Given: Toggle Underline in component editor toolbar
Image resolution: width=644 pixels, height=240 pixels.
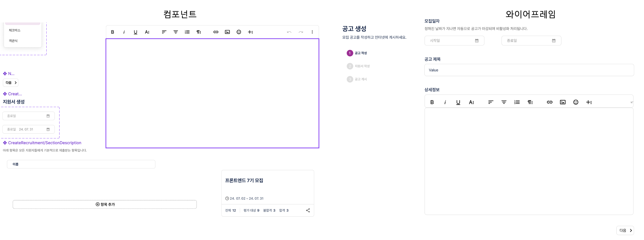Looking at the screenshot, I should [135, 32].
